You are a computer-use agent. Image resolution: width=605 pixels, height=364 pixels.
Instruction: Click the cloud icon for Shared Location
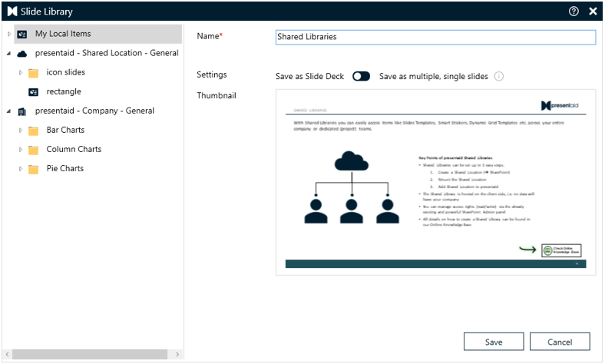coord(22,54)
